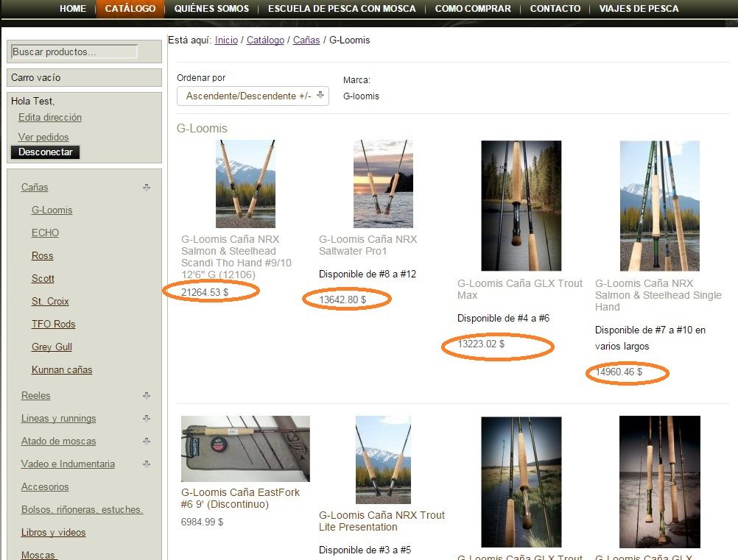738x560 pixels.
Task: Select Ross brand in sidebar
Action: pos(43,256)
